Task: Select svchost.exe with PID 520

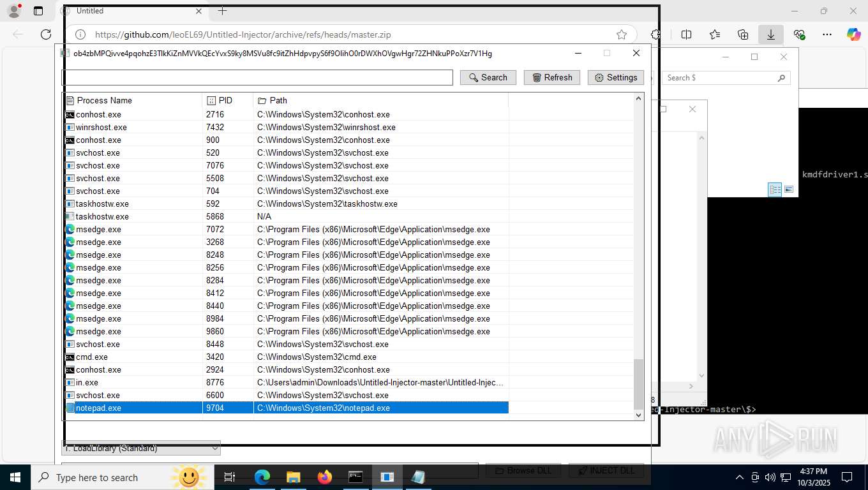Action: point(286,152)
